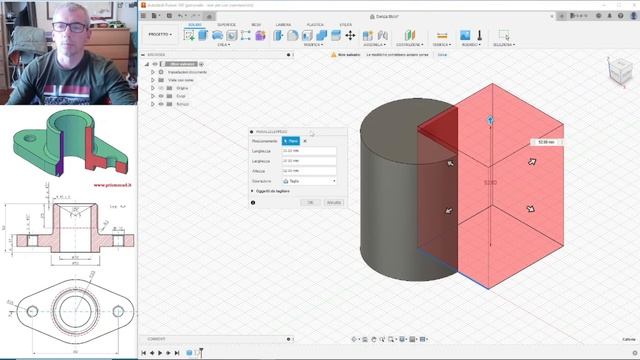Switch to the Superficie tab
640x360 pixels.
[x=226, y=25]
